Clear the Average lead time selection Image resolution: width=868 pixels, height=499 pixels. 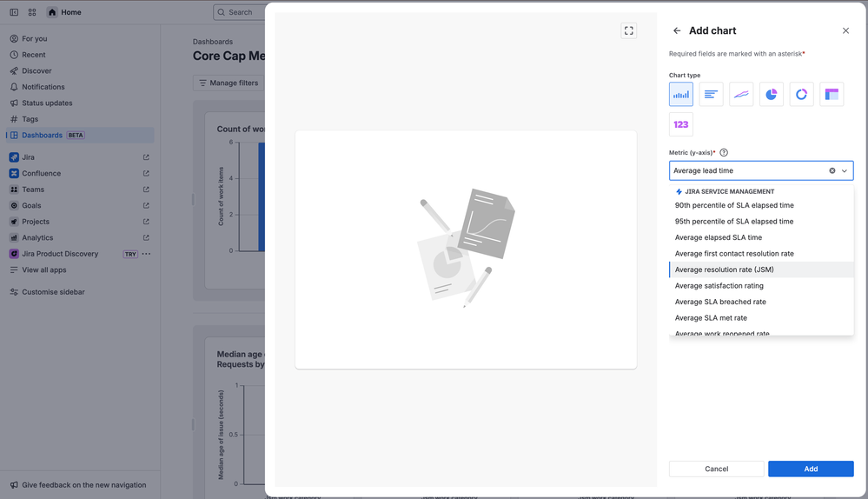[x=832, y=170]
